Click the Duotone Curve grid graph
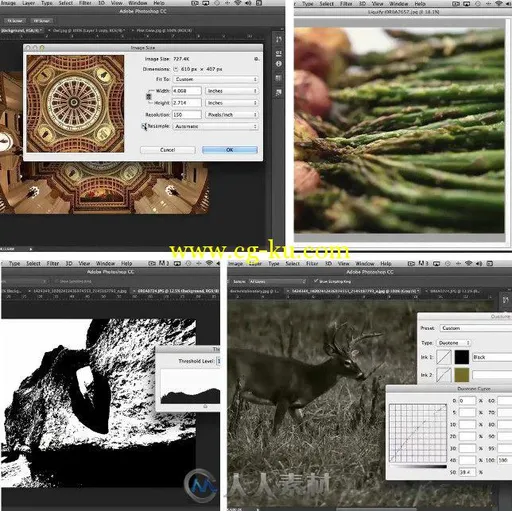The width and height of the screenshot is (512, 511). (418, 433)
